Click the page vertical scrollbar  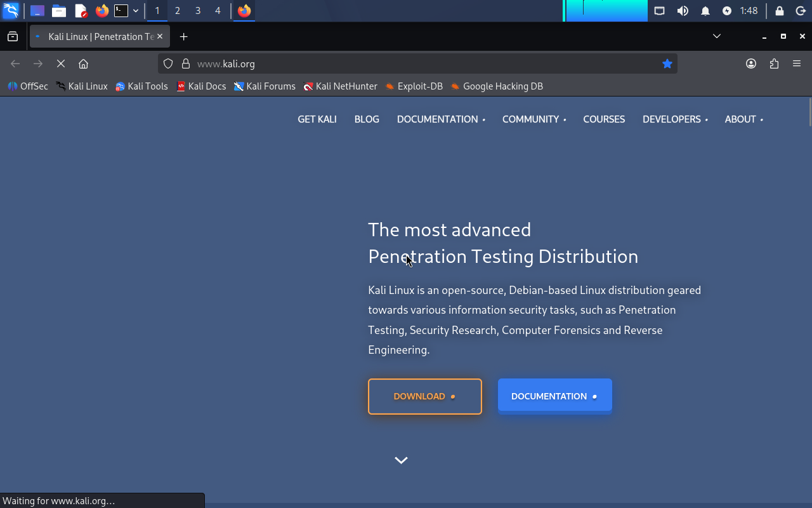click(x=809, y=254)
